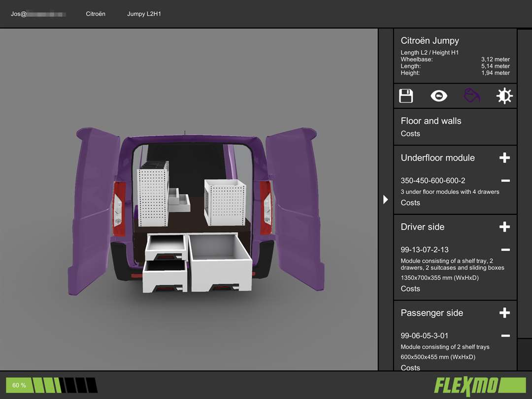Remove underfloor module 350-450-600-600-2

[505, 180]
